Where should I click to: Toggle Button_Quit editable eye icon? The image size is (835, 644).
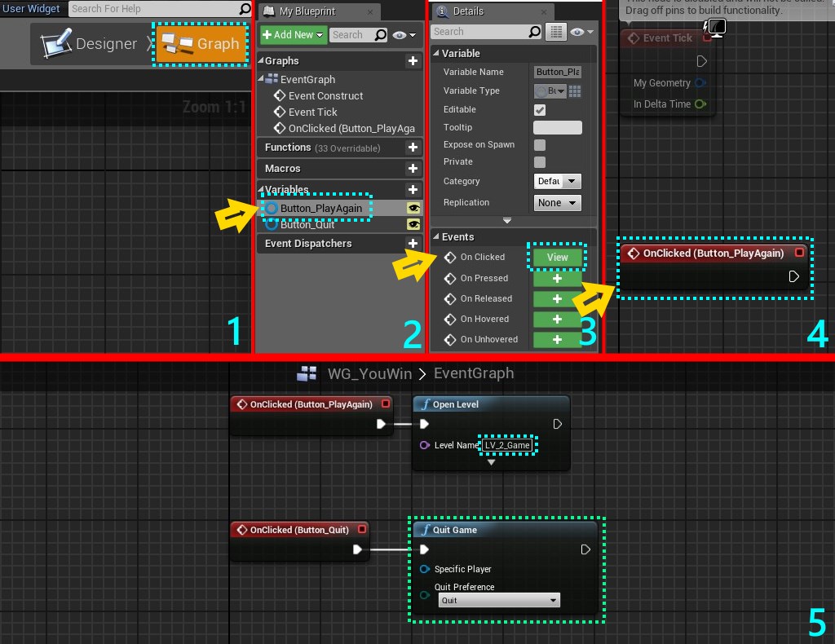point(413,225)
